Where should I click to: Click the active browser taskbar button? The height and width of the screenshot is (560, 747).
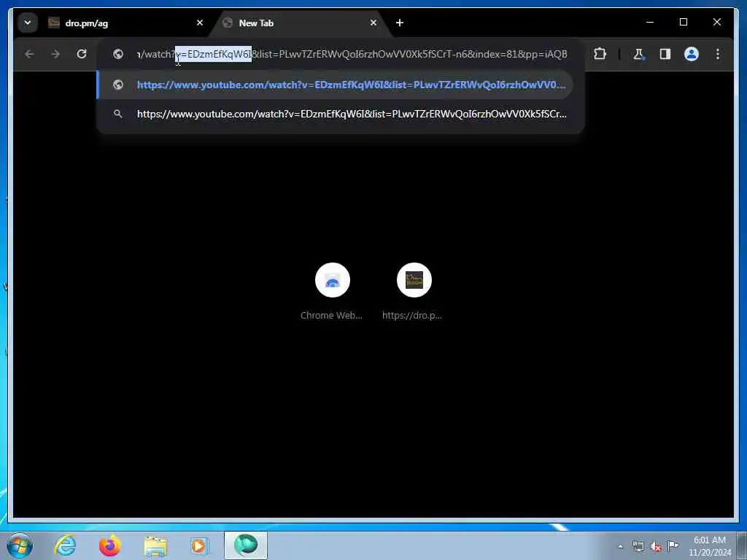246,545
